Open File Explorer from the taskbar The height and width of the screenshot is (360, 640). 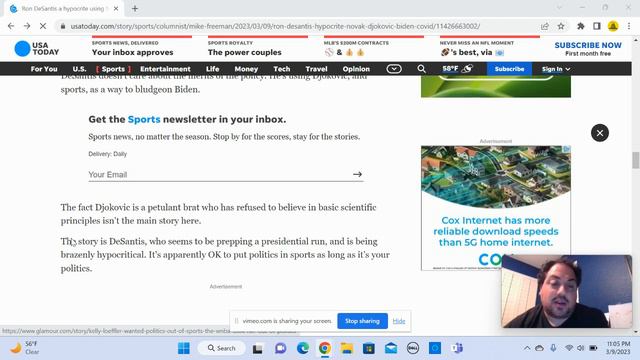[347, 348]
